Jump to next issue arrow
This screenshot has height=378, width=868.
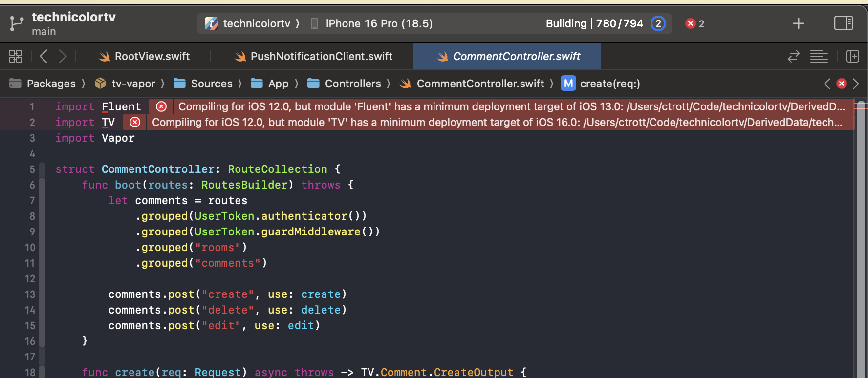click(856, 84)
